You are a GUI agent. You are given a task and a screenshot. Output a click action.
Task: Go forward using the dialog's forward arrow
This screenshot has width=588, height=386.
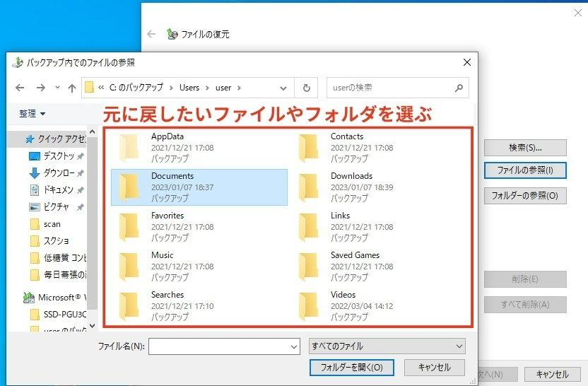pyautogui.click(x=40, y=88)
